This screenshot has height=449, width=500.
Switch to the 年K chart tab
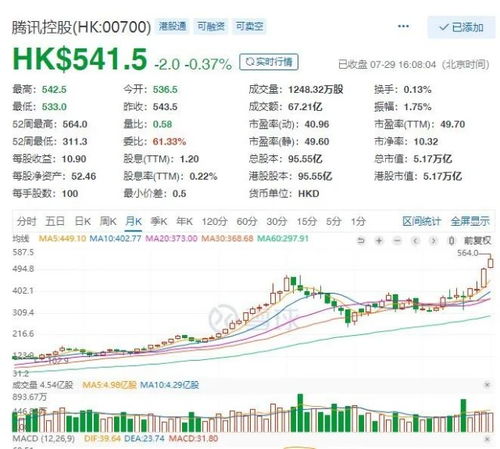[185, 221]
